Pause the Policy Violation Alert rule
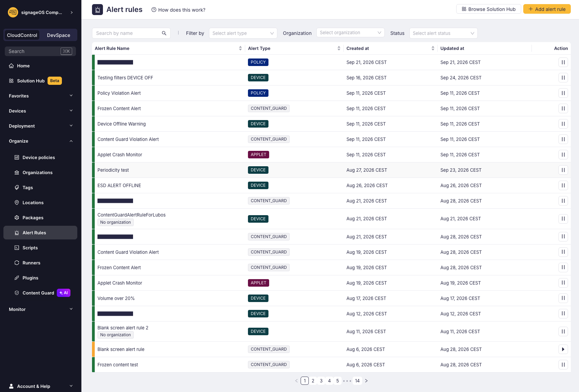The width and height of the screenshot is (579, 392). [x=563, y=93]
